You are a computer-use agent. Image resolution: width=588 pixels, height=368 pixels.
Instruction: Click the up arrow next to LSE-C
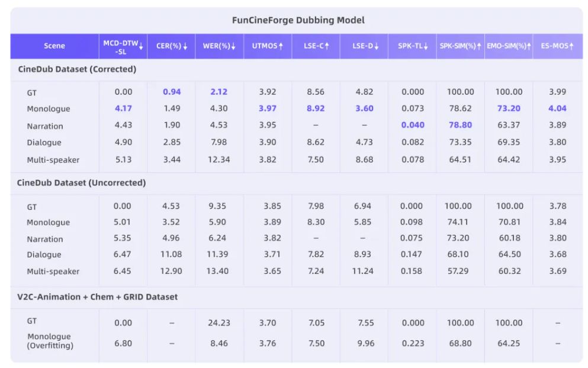[x=326, y=46]
